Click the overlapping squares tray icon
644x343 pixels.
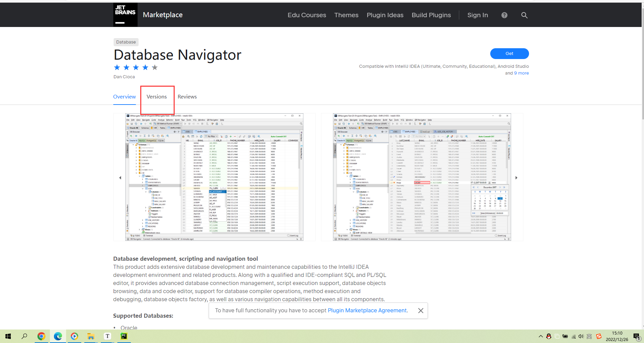click(557, 336)
